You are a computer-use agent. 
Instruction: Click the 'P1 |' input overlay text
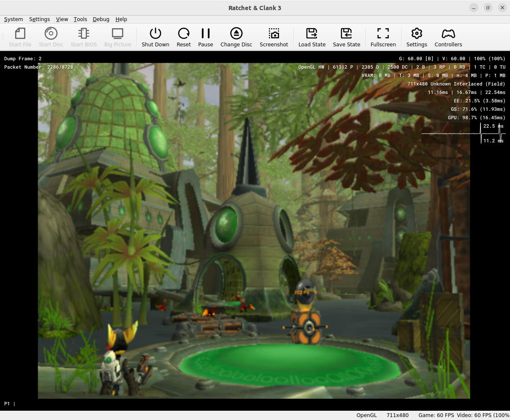tap(10, 404)
